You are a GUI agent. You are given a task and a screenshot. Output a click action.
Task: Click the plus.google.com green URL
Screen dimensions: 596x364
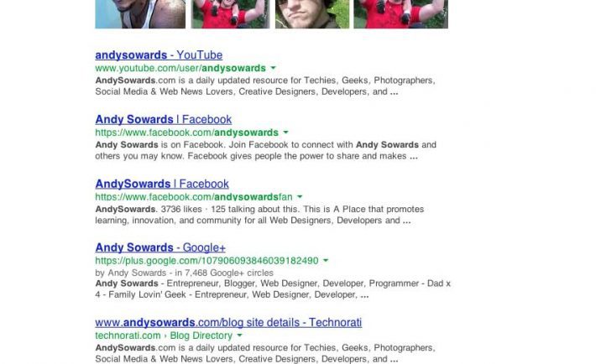coord(207,261)
